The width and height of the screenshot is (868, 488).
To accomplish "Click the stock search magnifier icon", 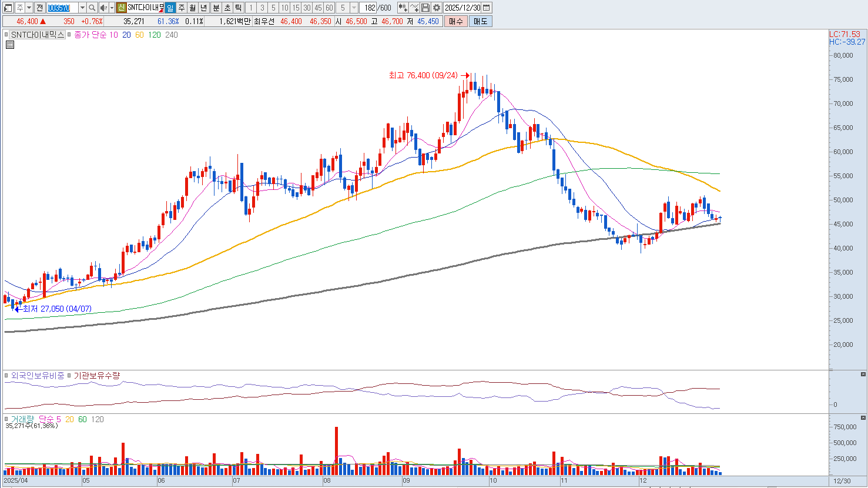I will pyautogui.click(x=92, y=8).
